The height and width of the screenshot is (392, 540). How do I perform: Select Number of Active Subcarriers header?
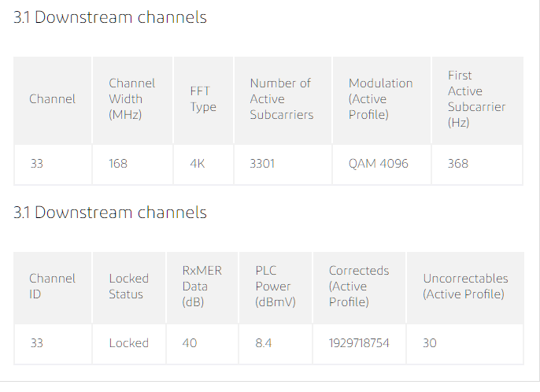[282, 99]
